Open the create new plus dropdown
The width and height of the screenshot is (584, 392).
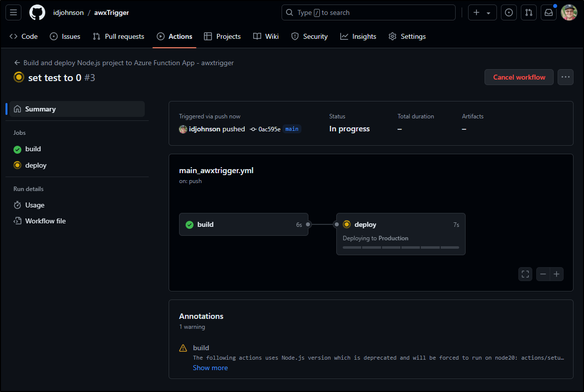483,12
